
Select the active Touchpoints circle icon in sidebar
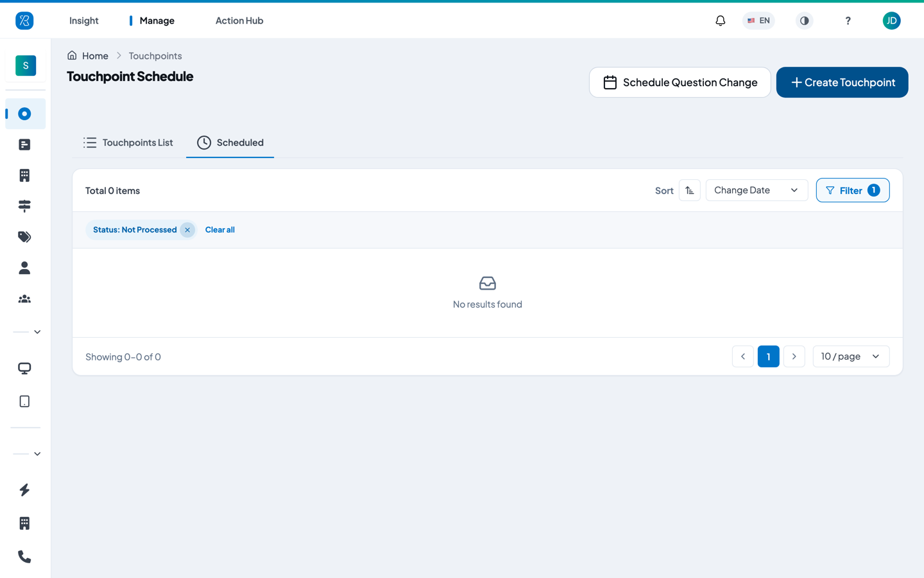[24, 114]
